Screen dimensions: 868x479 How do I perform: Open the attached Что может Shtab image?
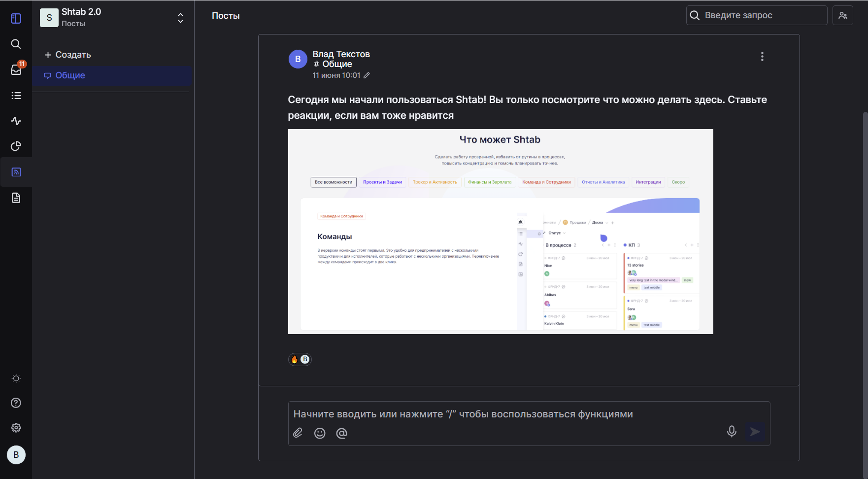500,232
